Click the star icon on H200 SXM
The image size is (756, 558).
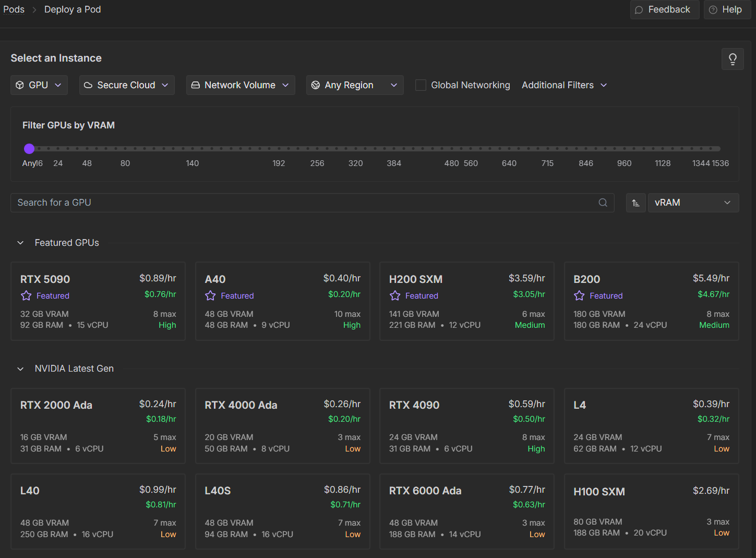pyautogui.click(x=395, y=296)
